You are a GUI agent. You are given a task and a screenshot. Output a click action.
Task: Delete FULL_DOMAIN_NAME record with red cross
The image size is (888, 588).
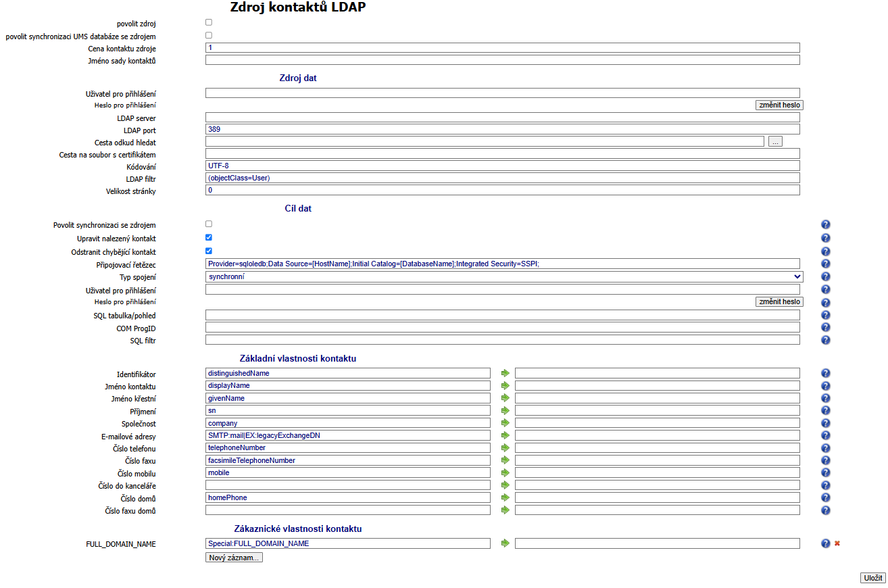tap(837, 543)
